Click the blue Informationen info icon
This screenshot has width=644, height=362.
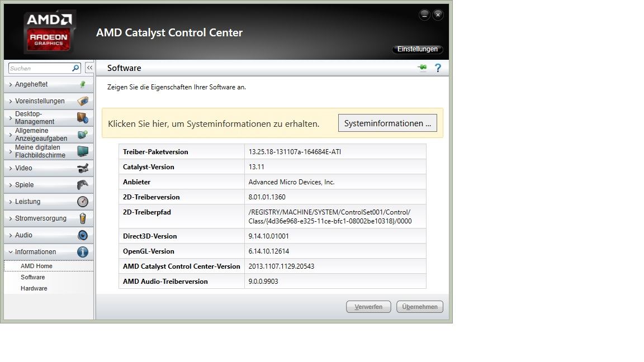pos(83,252)
